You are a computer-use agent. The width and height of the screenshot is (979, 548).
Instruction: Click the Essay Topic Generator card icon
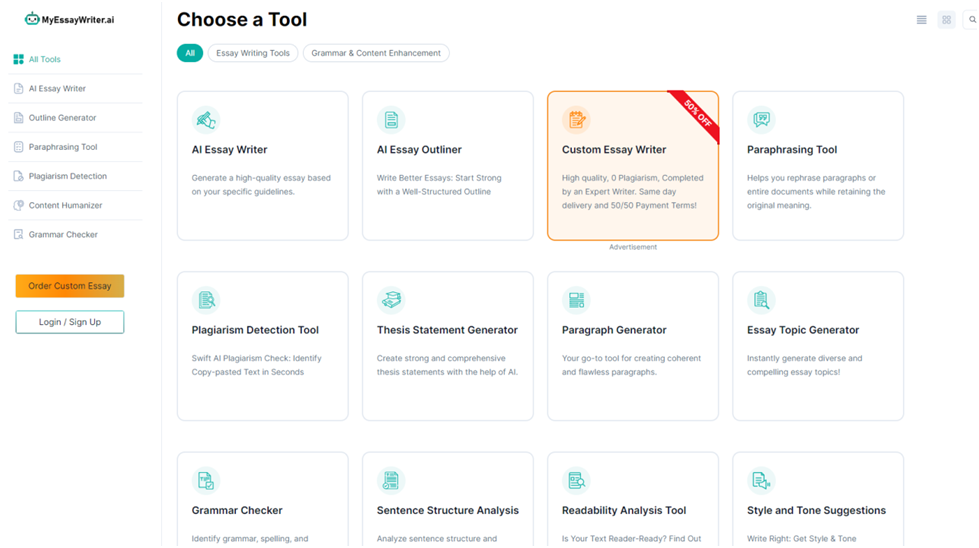[761, 300]
